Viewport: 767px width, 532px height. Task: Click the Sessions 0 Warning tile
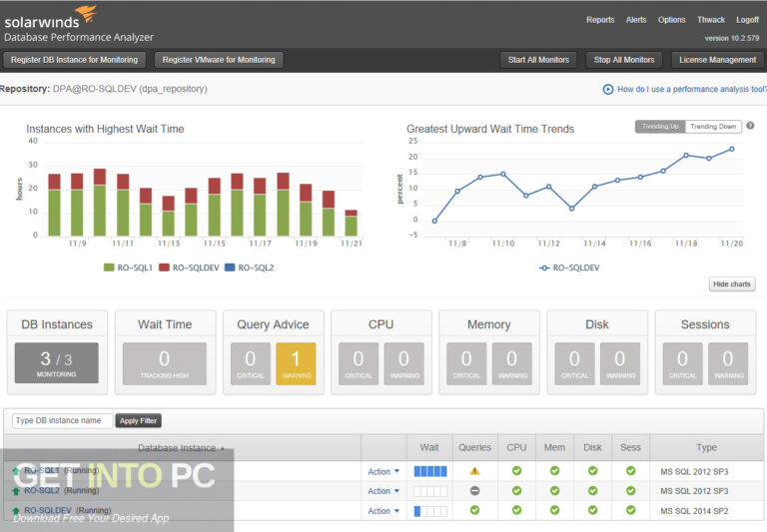pos(728,363)
